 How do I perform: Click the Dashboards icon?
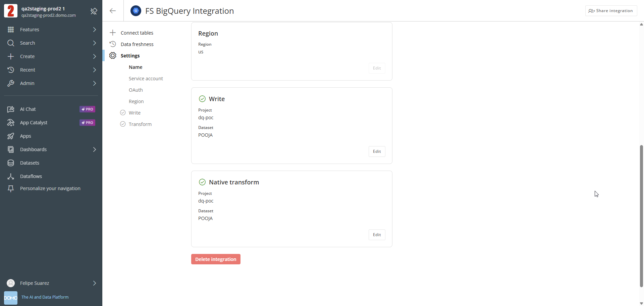[x=11, y=149]
